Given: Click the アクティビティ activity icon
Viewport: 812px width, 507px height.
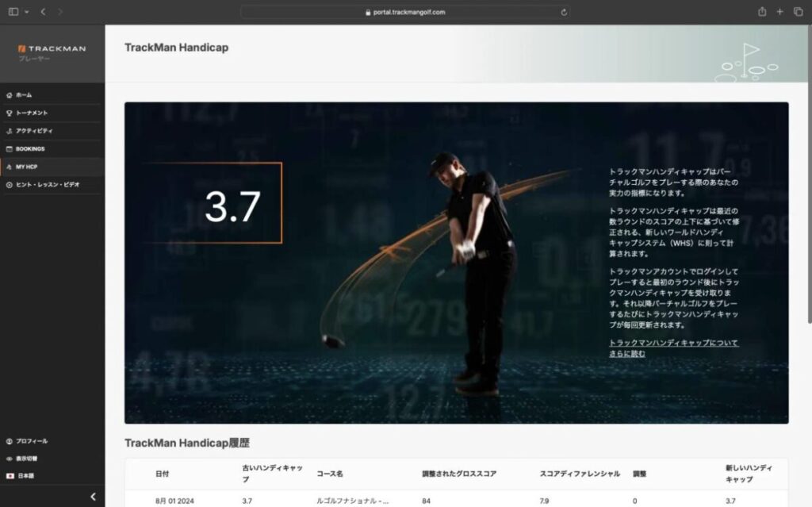Looking at the screenshot, I should [x=9, y=131].
